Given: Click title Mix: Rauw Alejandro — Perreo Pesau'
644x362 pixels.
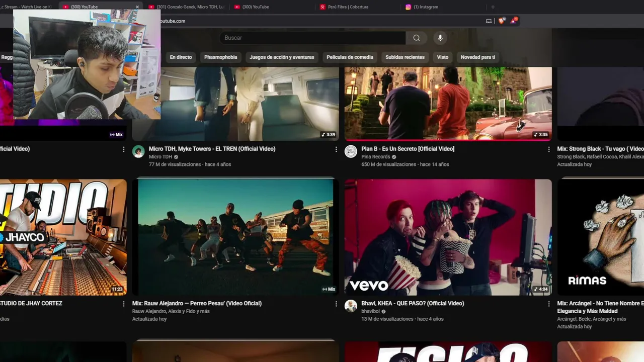Looking at the screenshot, I should coord(197,303).
